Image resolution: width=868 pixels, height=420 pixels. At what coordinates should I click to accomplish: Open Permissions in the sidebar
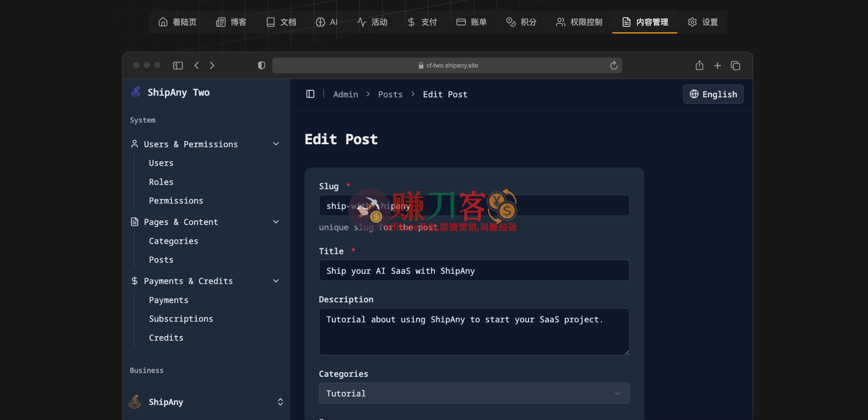tap(176, 201)
